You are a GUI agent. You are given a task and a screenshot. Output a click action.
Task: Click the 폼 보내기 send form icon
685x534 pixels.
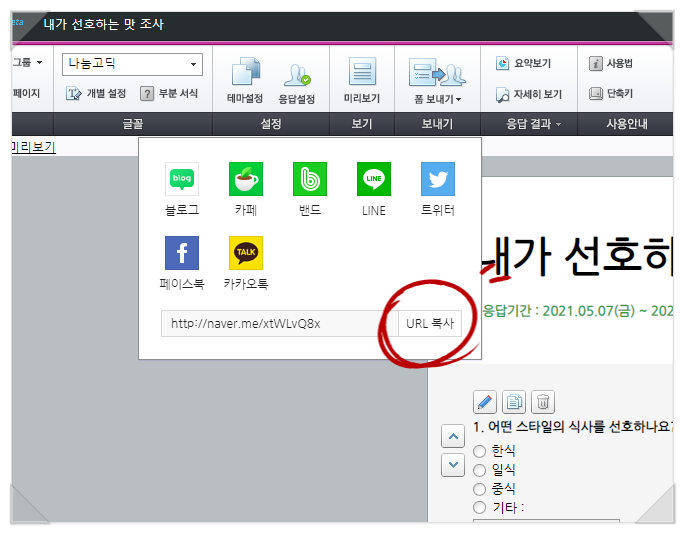click(437, 73)
